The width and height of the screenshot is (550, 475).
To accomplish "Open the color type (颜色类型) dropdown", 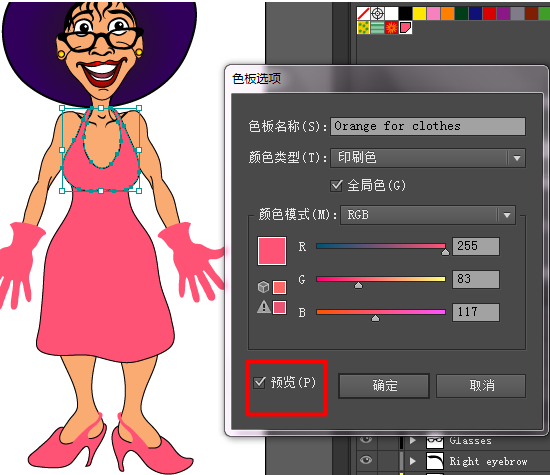I will 428,158.
